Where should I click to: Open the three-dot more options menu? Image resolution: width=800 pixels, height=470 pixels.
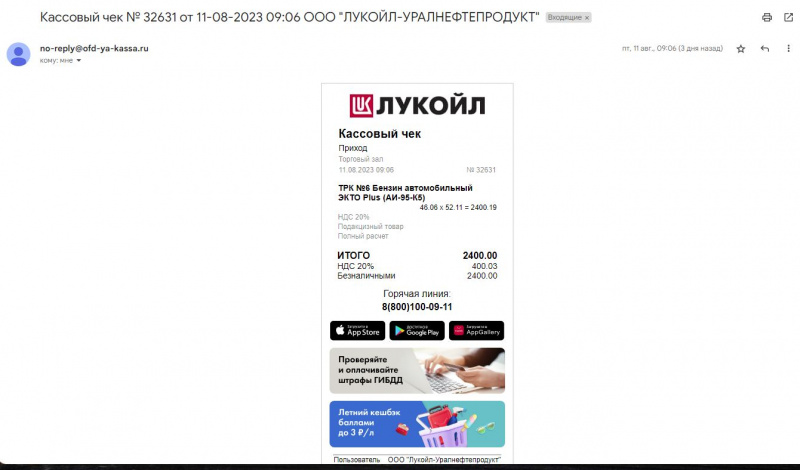click(x=788, y=48)
